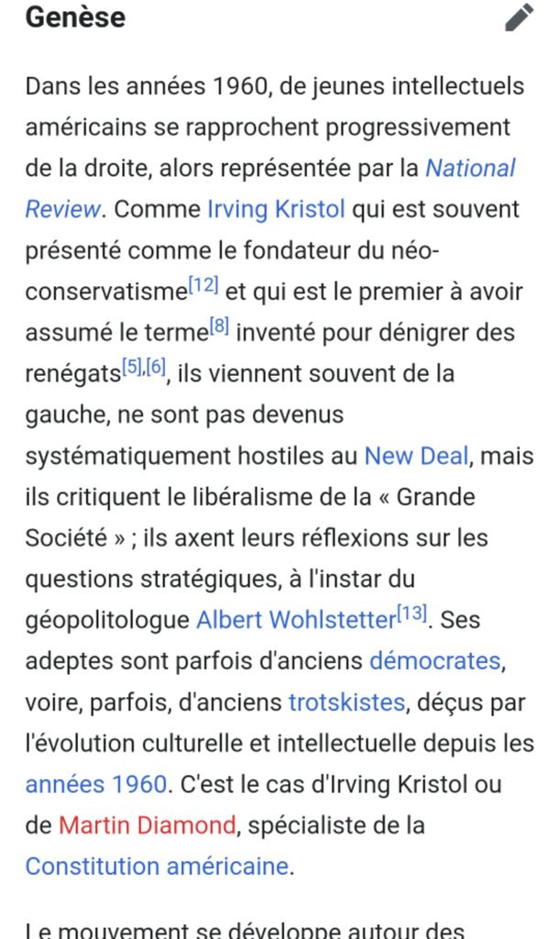560x939 pixels.
Task: Open the National Review link
Action: tap(470, 169)
